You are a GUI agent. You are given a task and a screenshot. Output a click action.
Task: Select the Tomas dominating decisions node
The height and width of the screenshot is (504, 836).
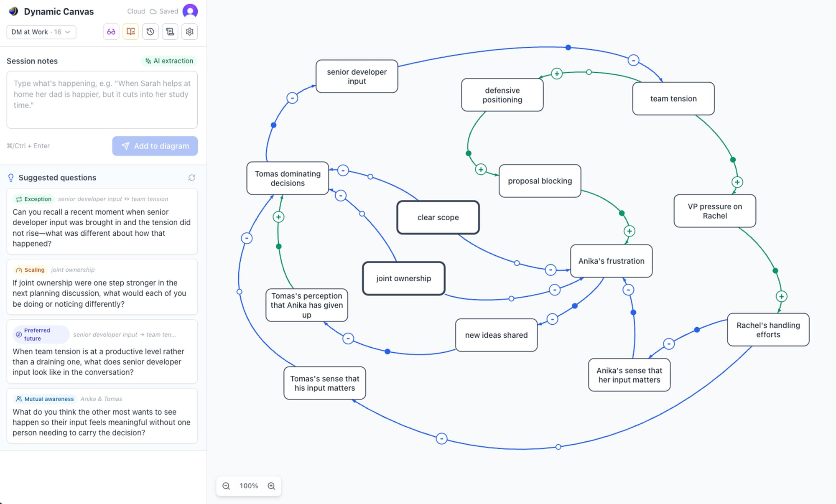click(288, 178)
